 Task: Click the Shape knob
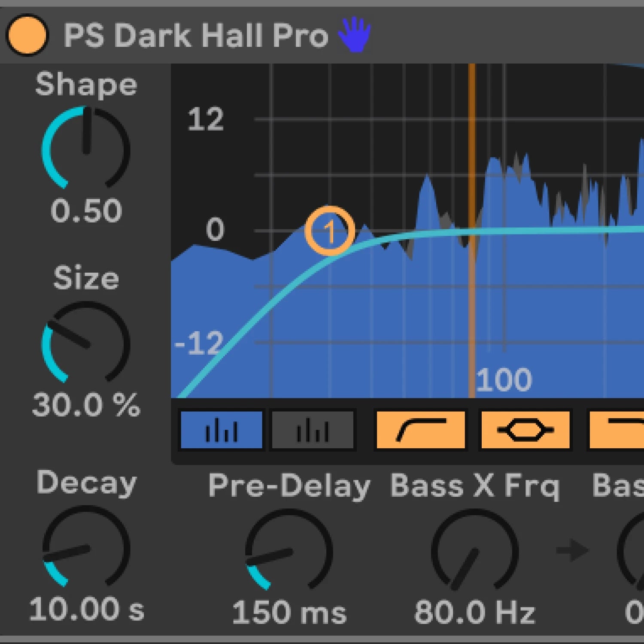86,148
